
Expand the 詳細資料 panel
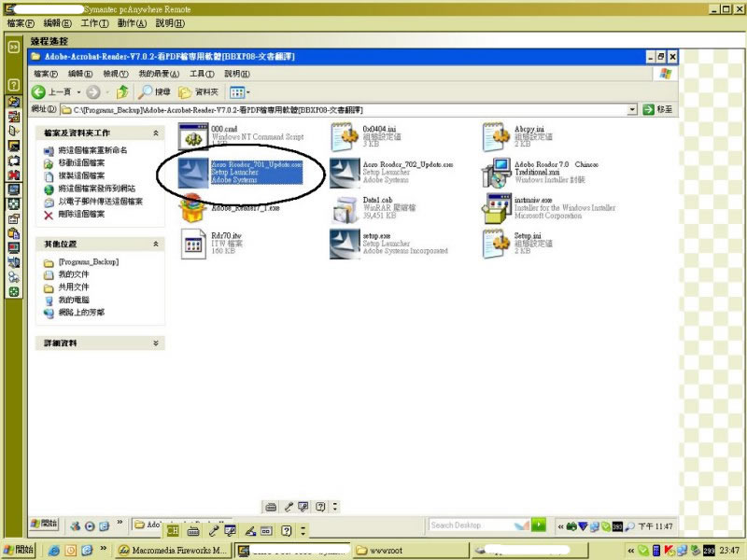(x=155, y=343)
